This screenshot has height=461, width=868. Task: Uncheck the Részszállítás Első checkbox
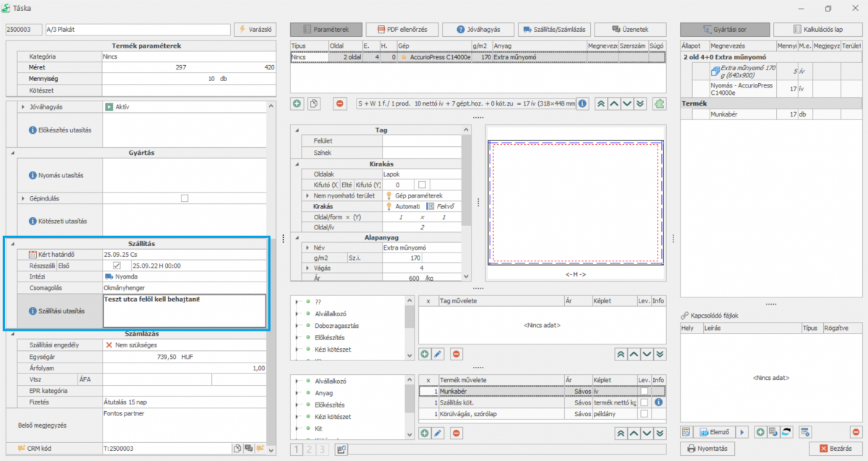point(116,266)
